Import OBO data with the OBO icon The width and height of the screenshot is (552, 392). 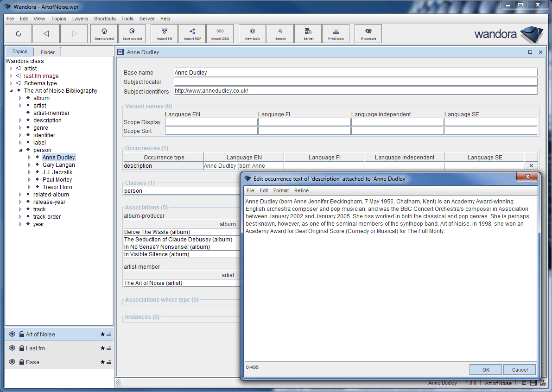click(220, 33)
